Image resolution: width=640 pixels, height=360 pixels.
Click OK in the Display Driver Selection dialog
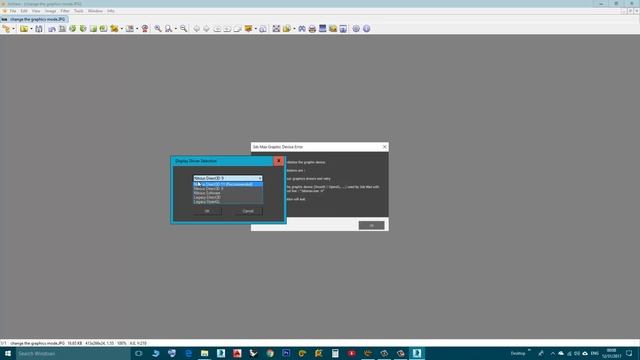point(207,211)
